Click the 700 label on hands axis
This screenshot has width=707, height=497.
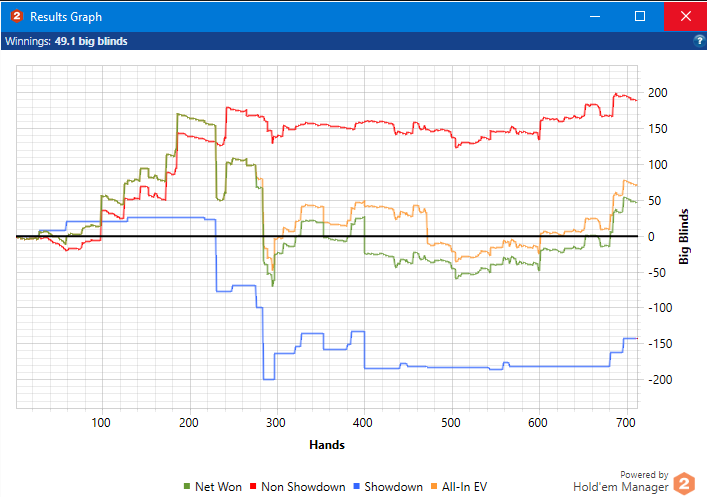625,423
